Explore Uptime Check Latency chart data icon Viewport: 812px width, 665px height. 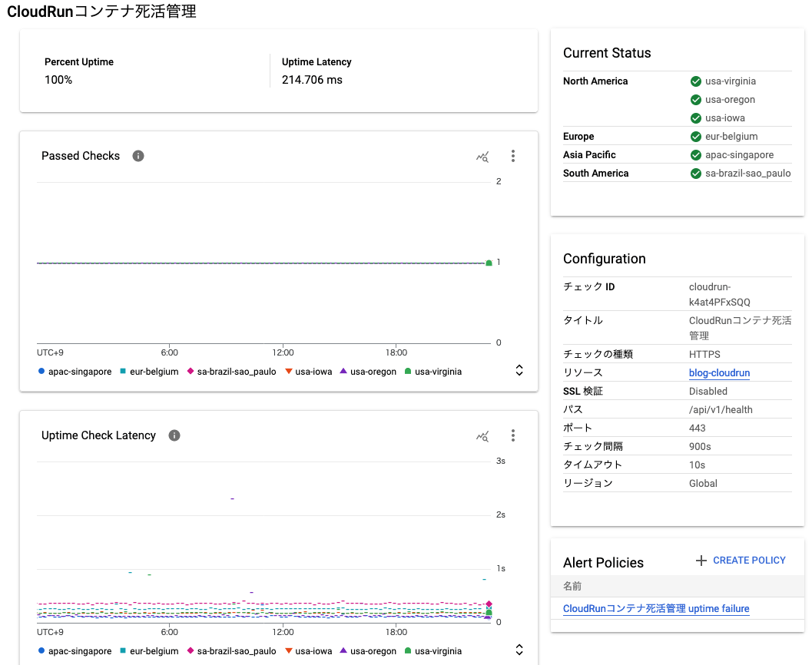click(x=482, y=436)
